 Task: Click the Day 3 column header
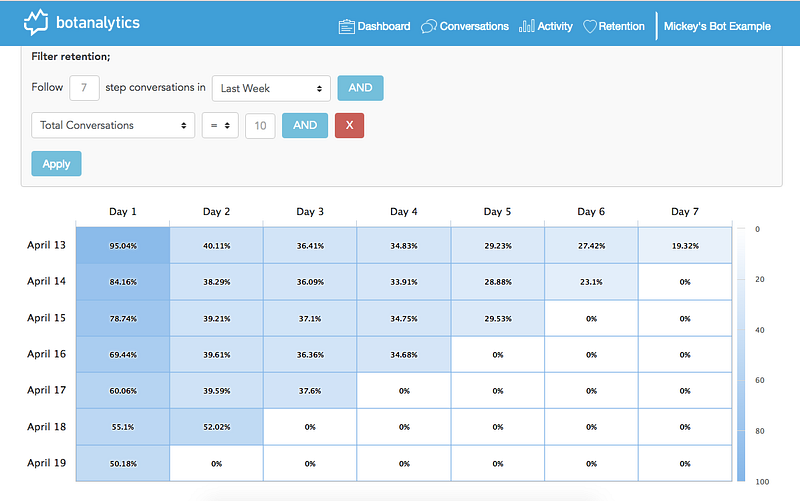310,212
